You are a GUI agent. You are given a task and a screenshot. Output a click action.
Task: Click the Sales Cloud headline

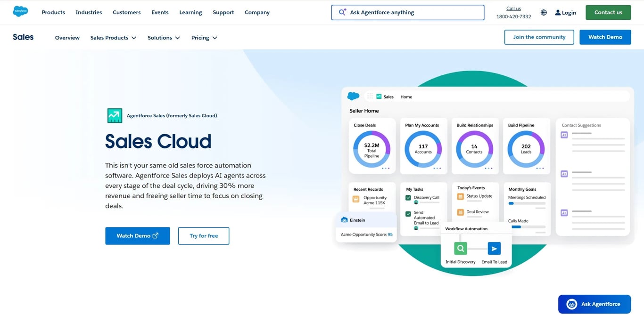click(158, 141)
